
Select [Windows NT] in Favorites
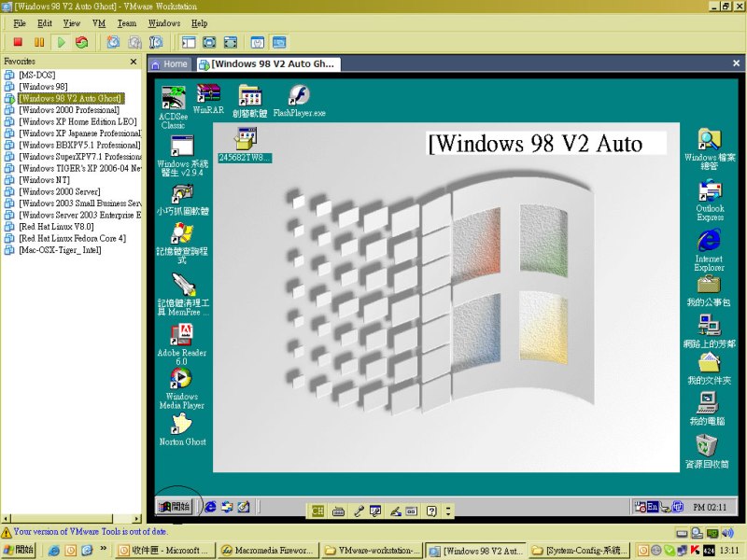pyautogui.click(x=44, y=180)
